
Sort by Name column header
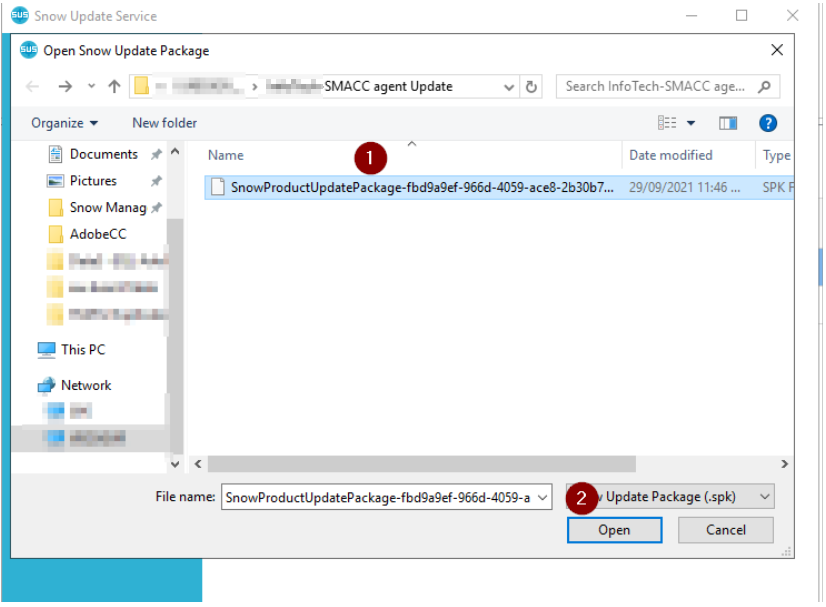[x=225, y=155]
